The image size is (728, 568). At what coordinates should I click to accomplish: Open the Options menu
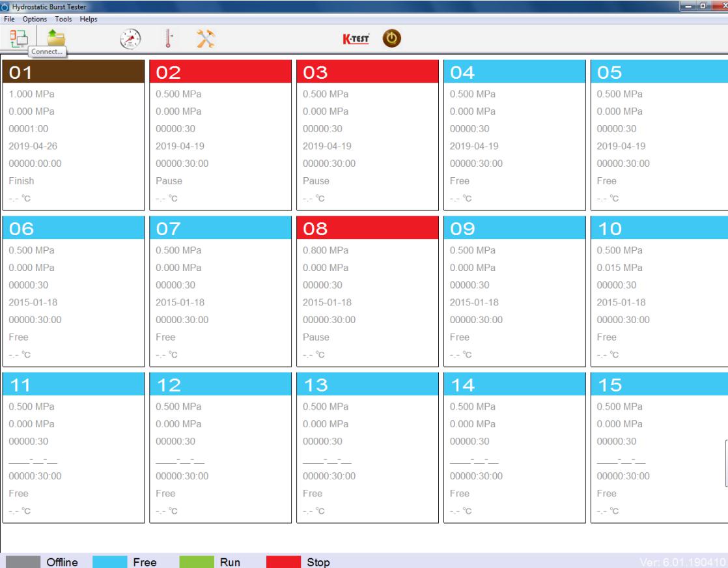pos(35,20)
